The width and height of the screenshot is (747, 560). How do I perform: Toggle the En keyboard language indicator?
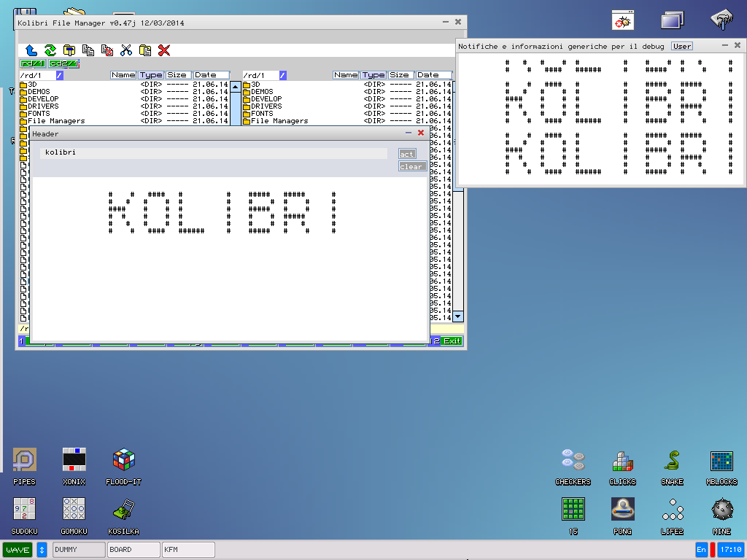pos(701,550)
